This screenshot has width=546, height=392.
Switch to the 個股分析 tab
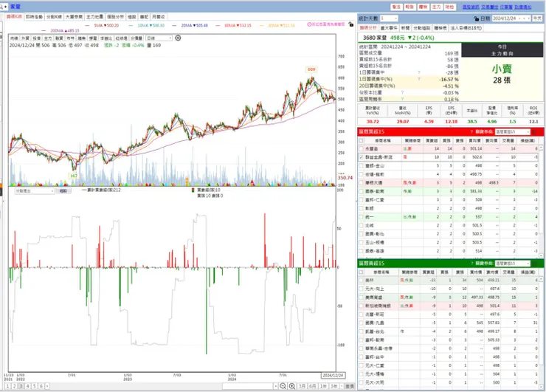115,17
